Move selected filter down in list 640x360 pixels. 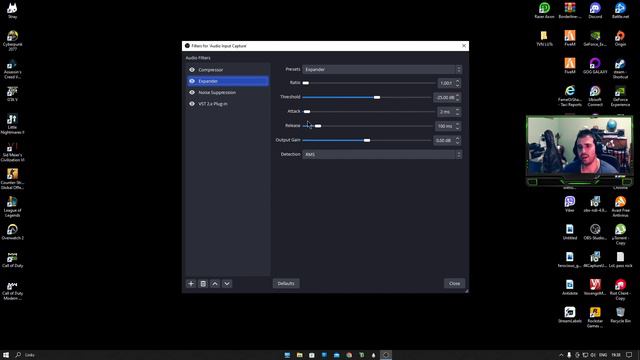[x=227, y=284]
